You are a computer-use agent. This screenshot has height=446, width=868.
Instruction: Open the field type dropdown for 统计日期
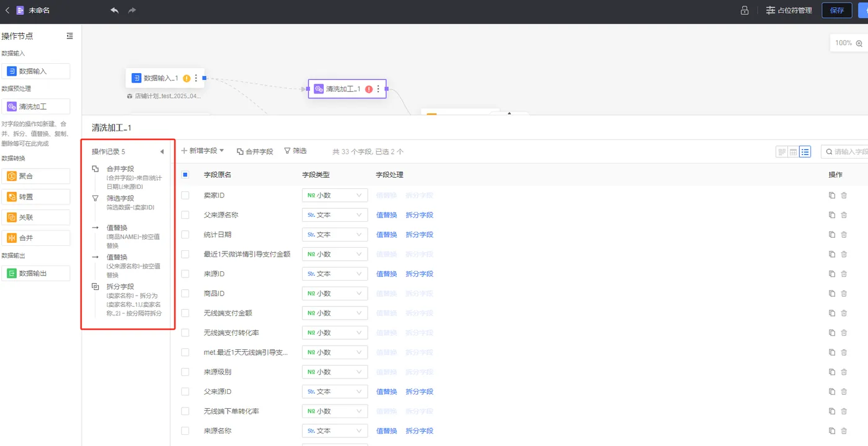[335, 235]
